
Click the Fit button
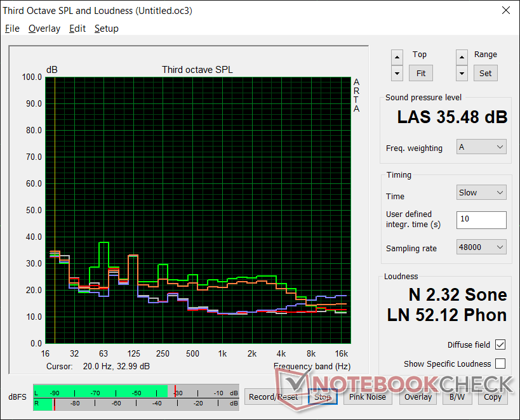point(420,73)
